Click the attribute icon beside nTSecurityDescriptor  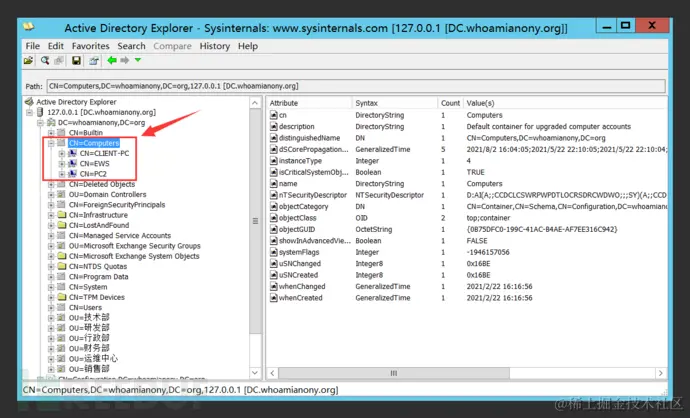[274, 195]
